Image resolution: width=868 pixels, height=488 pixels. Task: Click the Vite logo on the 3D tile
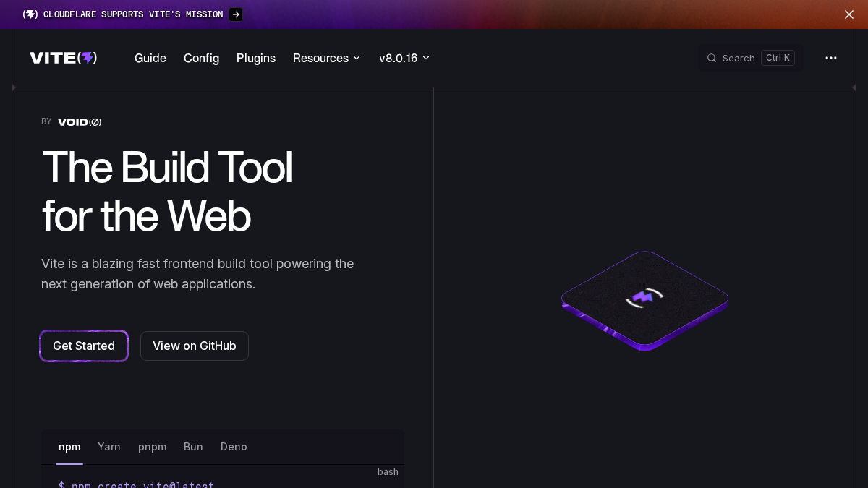(x=644, y=297)
